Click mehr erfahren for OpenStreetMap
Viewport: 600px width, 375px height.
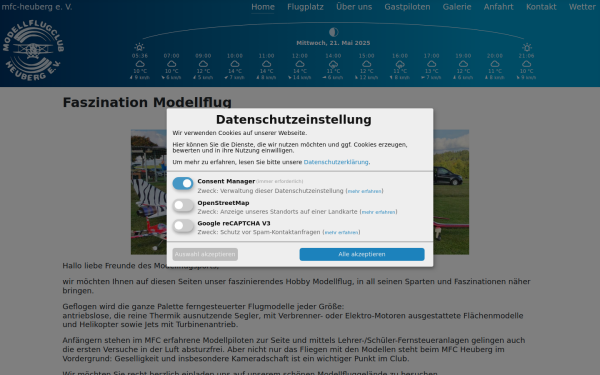[378, 212]
